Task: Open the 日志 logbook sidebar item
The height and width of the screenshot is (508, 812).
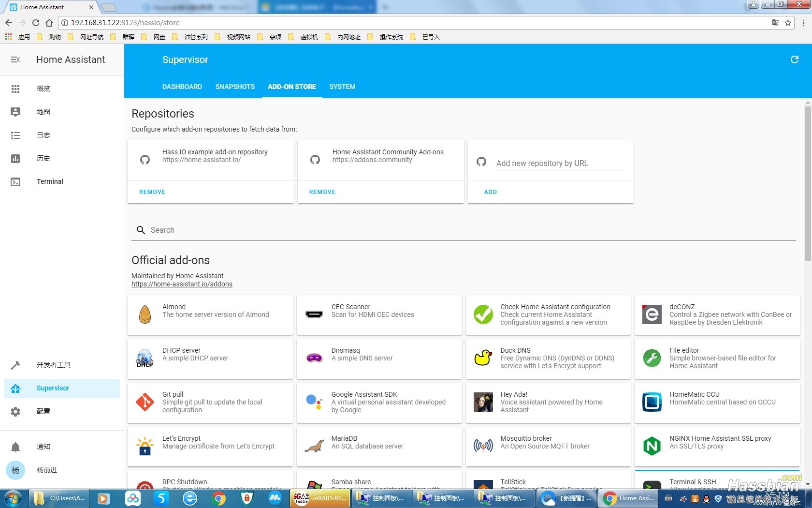Action: [x=62, y=135]
